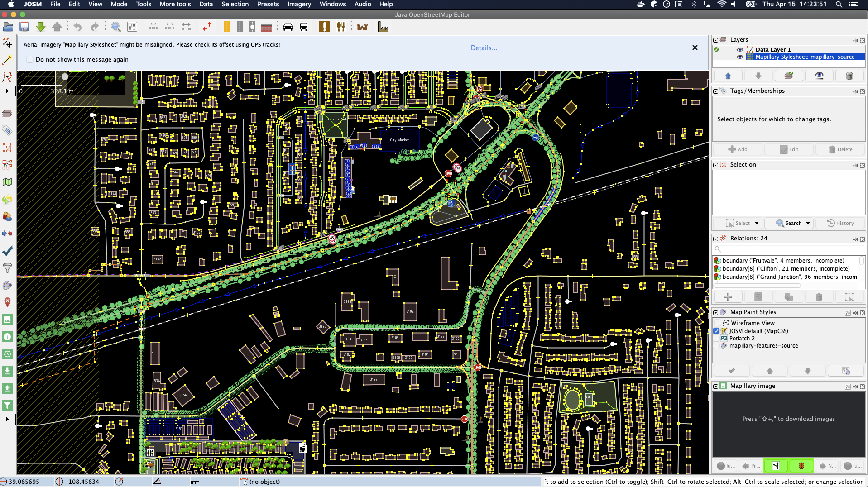Collapse the Map Paint Styles panel

click(716, 312)
